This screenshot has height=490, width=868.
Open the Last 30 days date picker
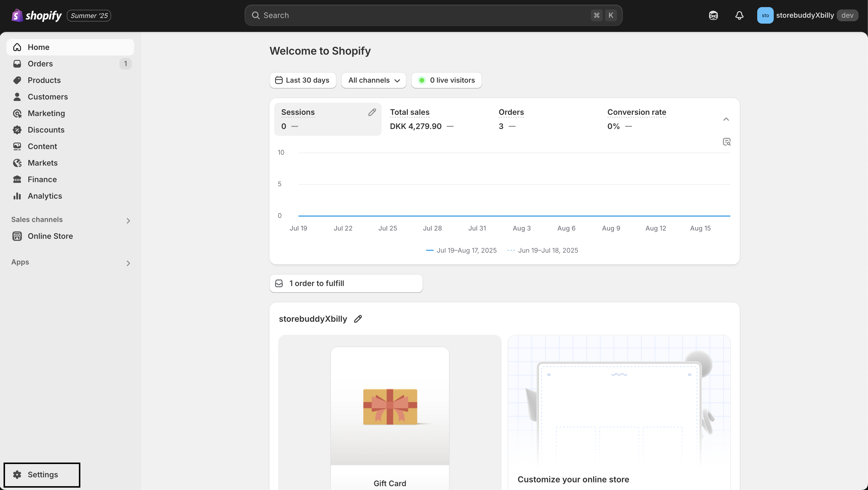[x=303, y=80]
